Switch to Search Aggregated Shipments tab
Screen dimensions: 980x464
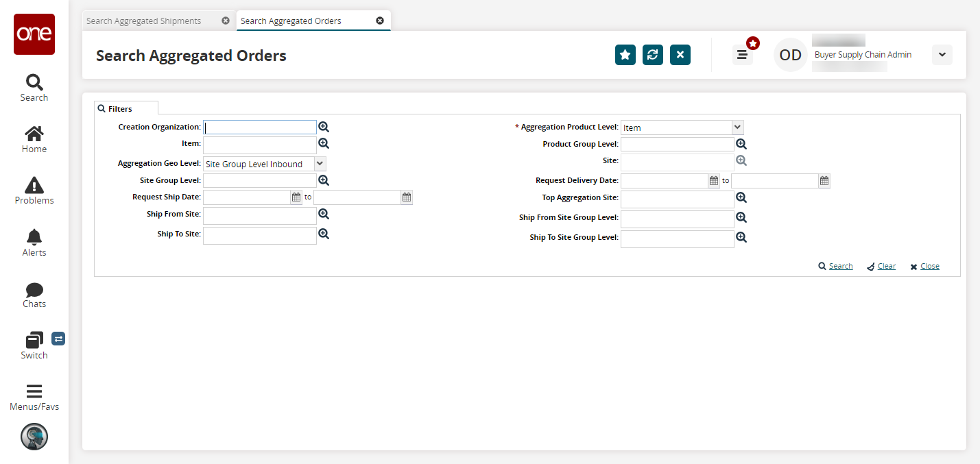144,21
